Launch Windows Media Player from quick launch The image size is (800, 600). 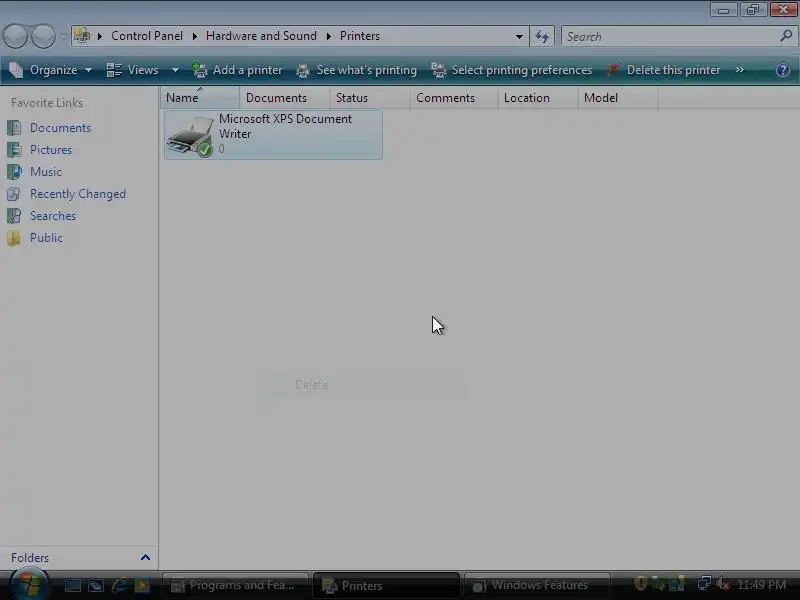click(x=142, y=586)
